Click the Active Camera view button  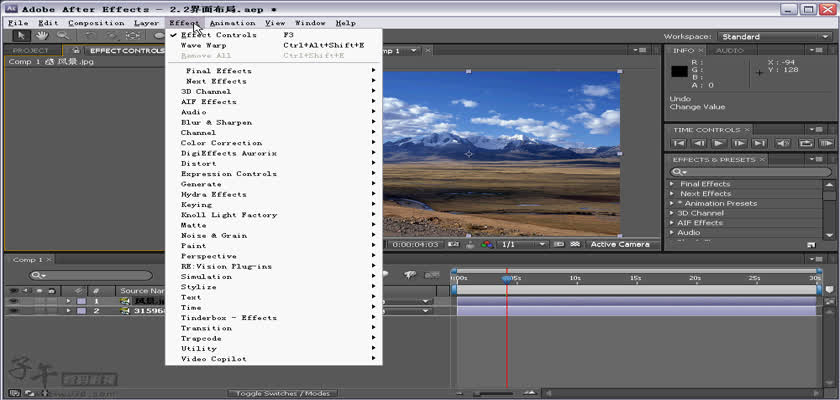[620, 244]
